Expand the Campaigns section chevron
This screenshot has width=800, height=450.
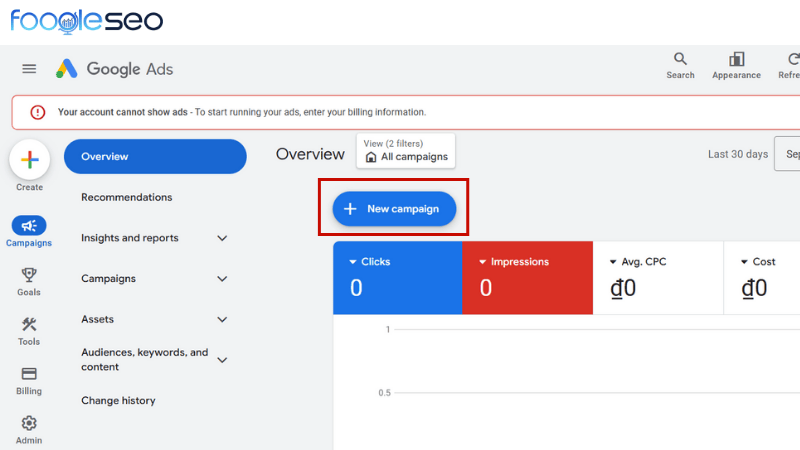222,279
